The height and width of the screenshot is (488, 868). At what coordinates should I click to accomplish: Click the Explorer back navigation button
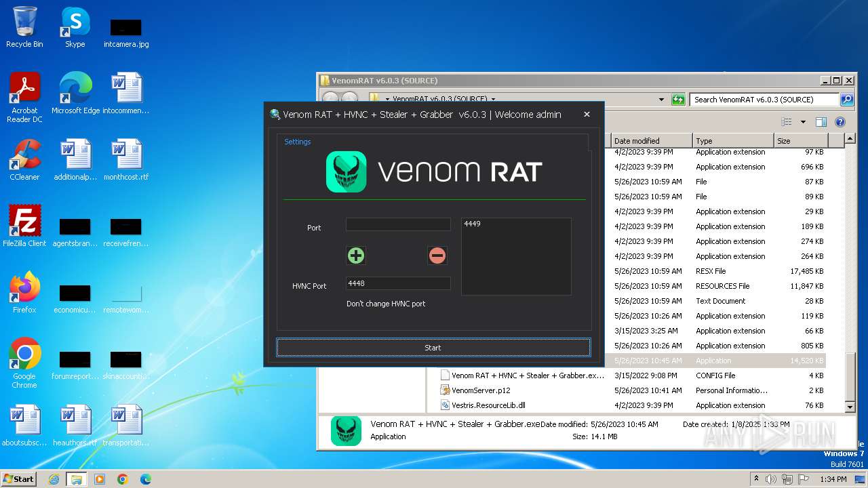point(330,100)
